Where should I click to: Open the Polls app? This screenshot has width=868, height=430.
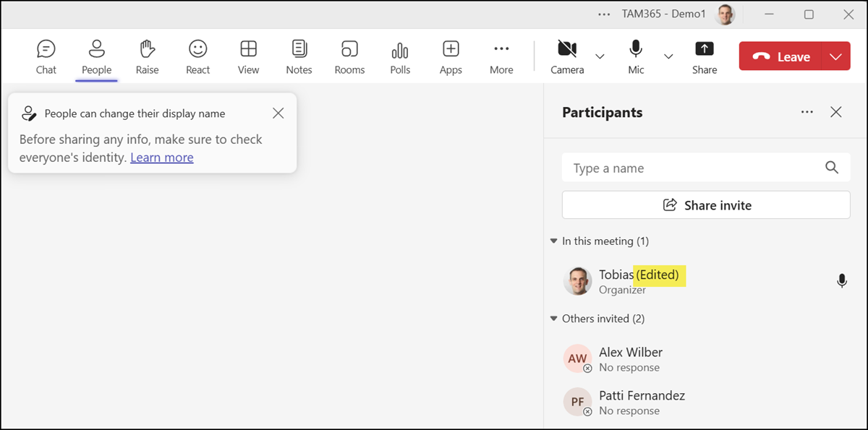400,57
